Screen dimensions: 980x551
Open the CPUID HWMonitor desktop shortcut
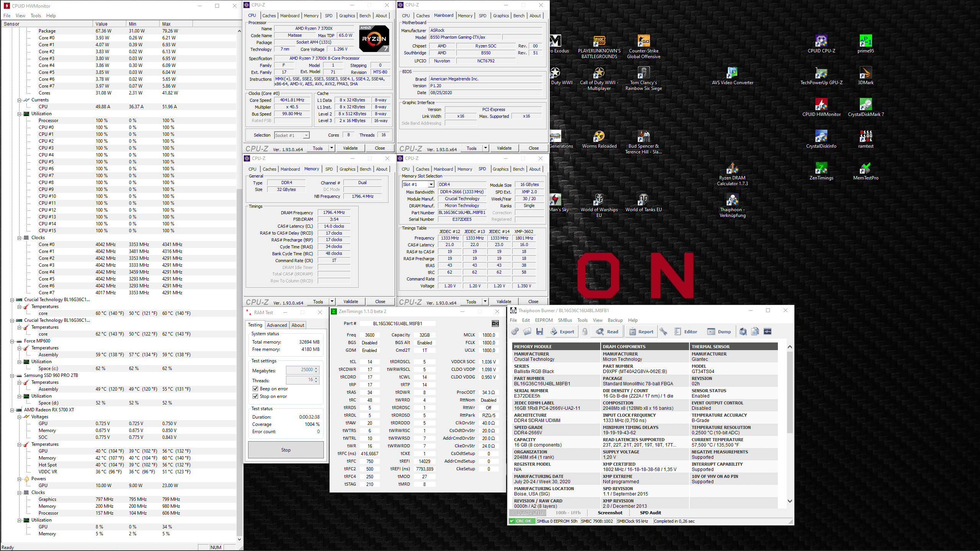821,107
